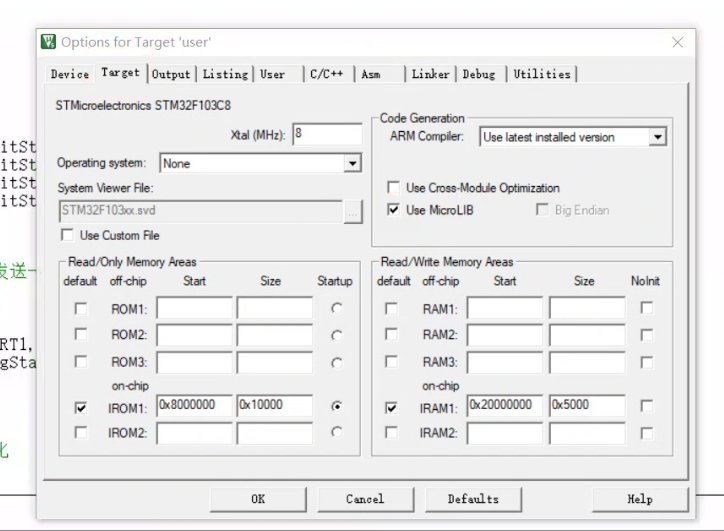Check the ROM1 default checkbox
The height and width of the screenshot is (531, 724).
point(81,308)
